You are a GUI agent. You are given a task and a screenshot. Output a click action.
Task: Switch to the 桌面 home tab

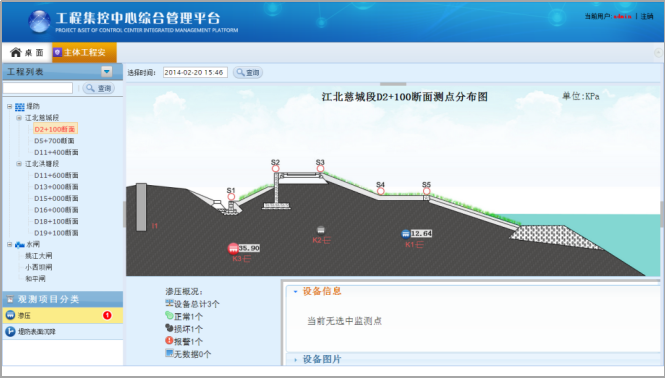(x=27, y=53)
